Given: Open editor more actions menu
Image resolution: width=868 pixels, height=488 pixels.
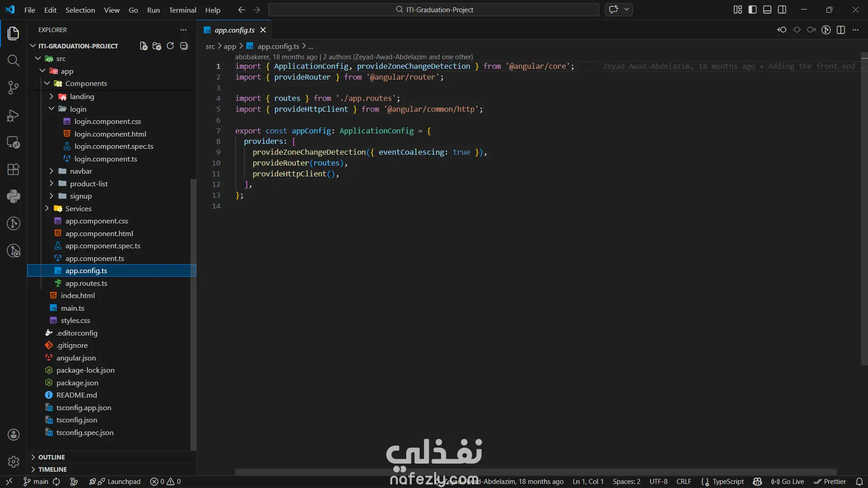Looking at the screenshot, I should coord(855,30).
